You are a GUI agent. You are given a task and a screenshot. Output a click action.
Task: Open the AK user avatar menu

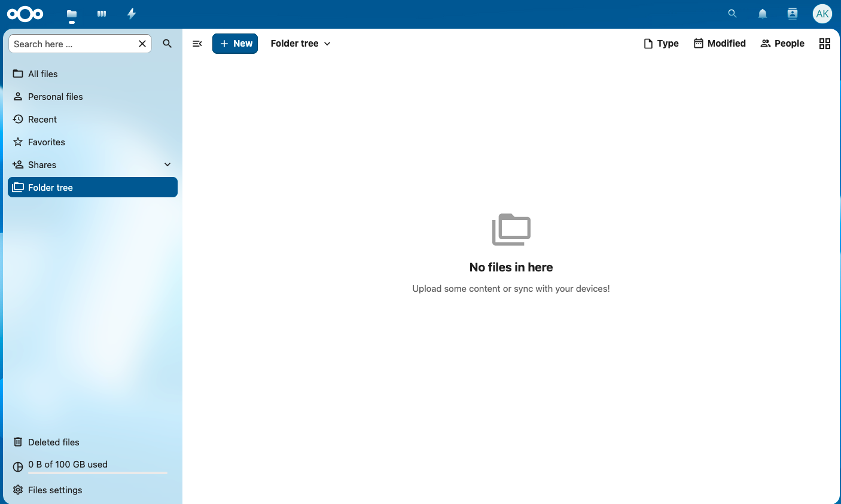tap(822, 14)
